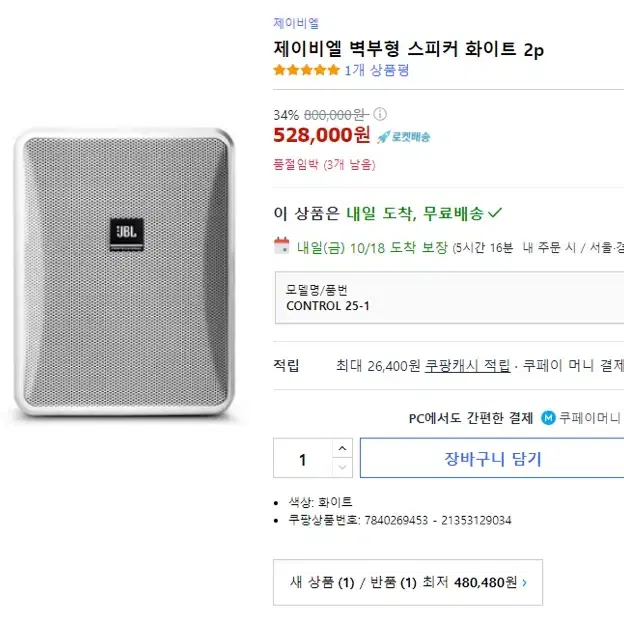Click the 새 상품 / 반품 offers box
Screen dimensions: 624x624
[408, 583]
